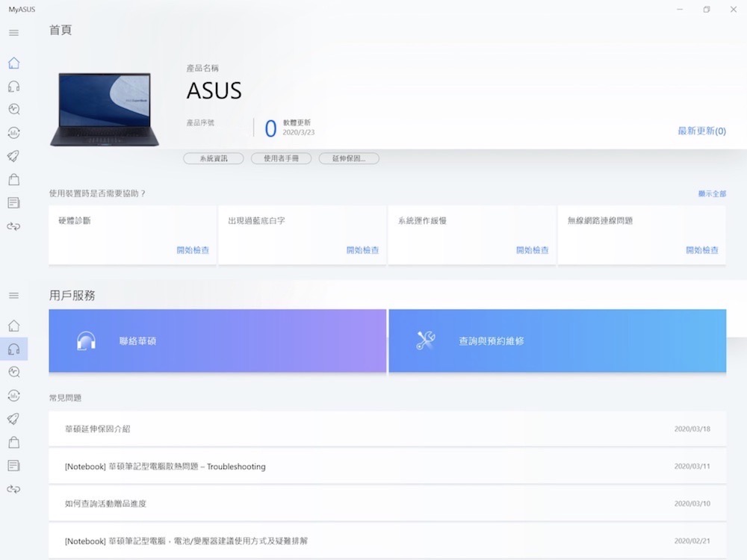Click the ASUS laptop product image
Viewport: 747px width, 560px height.
click(100, 109)
